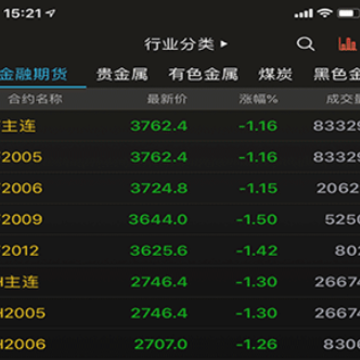Switch to the 有色金属 tab

coord(203,74)
